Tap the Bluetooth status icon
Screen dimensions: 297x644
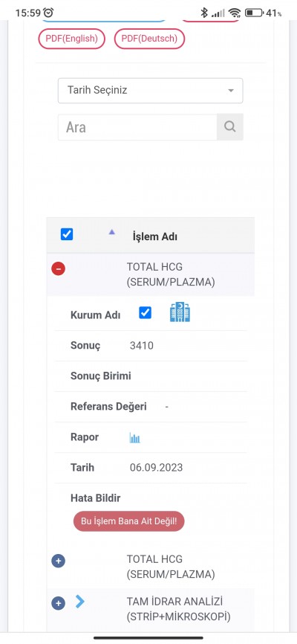tap(204, 13)
